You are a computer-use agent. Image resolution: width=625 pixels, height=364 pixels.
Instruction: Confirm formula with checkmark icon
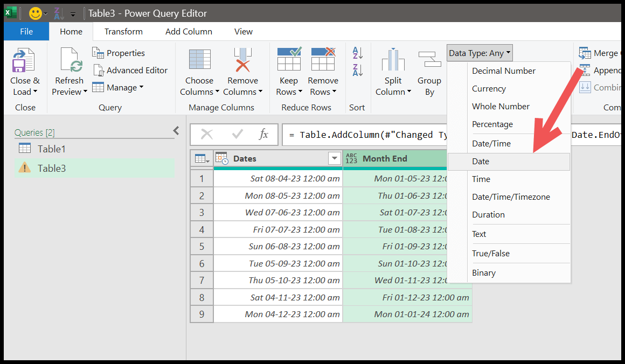point(237,134)
